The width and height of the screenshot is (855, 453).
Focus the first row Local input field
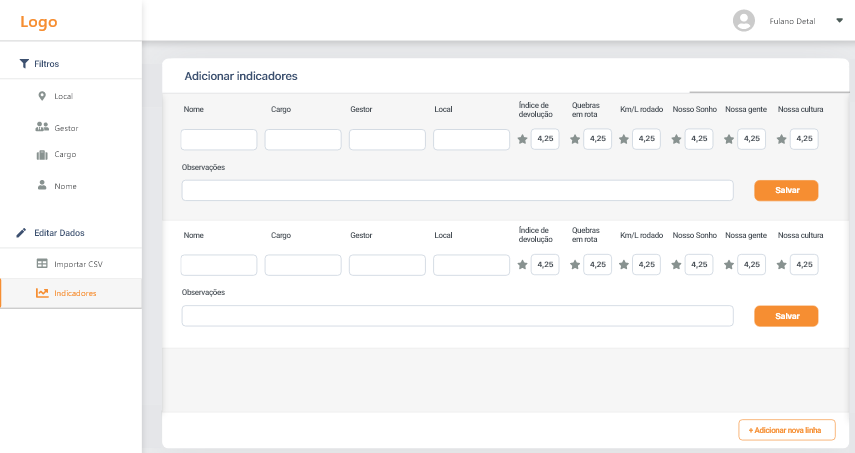(472, 140)
